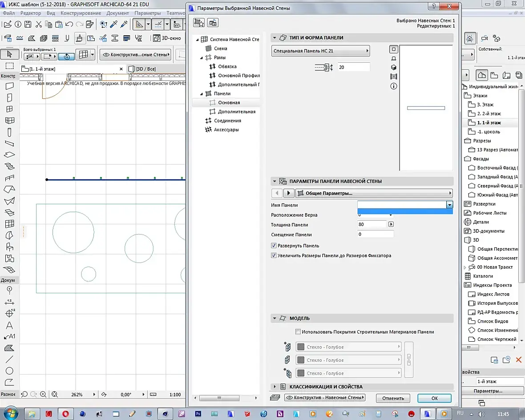Select the Text tool icon
The height and width of the screenshot is (420, 525).
click(9, 325)
